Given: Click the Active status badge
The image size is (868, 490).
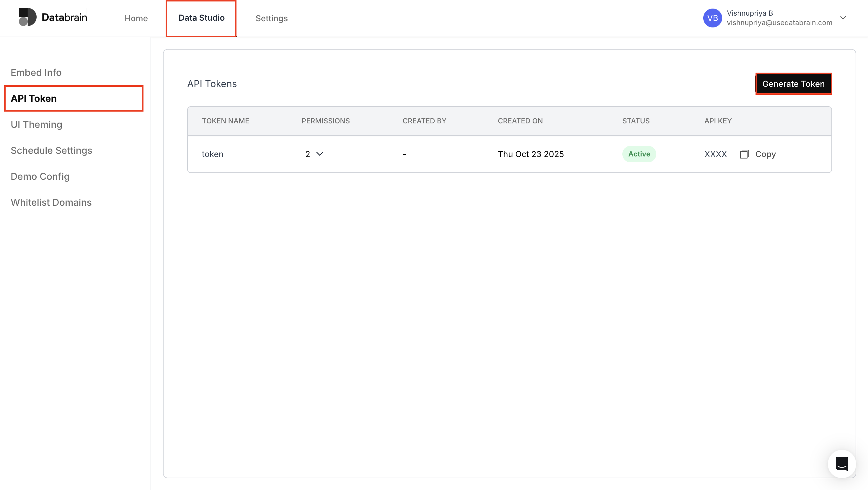Looking at the screenshot, I should [x=639, y=154].
